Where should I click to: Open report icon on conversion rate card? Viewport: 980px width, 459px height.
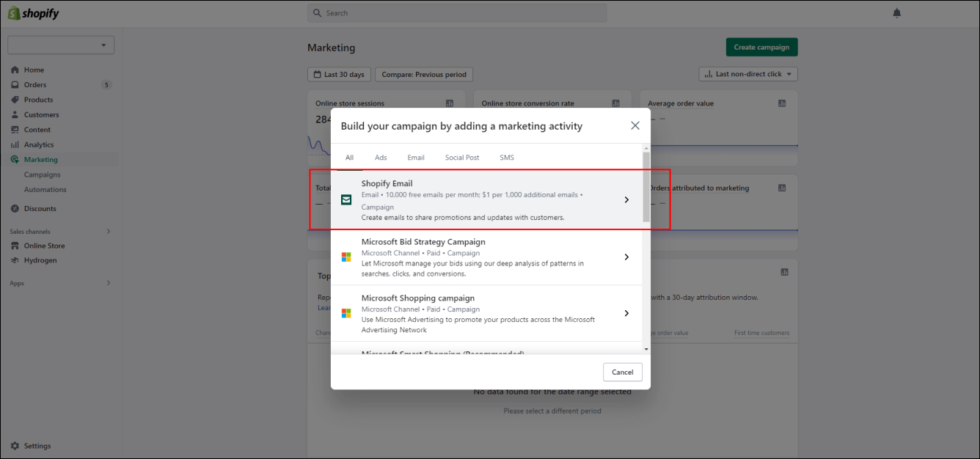(616, 103)
